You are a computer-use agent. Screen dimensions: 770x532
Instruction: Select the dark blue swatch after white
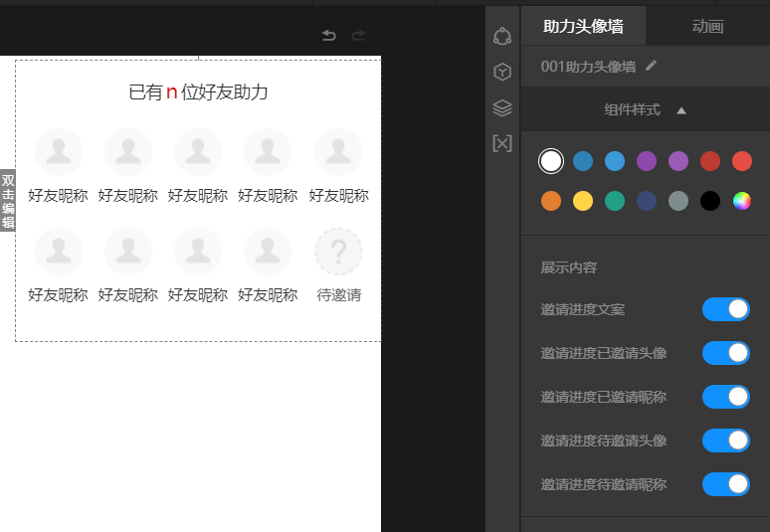click(x=583, y=161)
